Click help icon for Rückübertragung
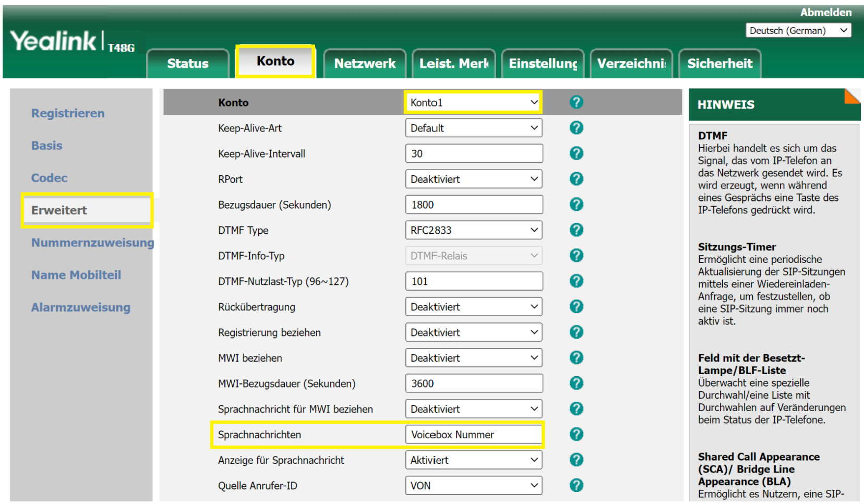This screenshot has width=864, height=504. coord(576,307)
